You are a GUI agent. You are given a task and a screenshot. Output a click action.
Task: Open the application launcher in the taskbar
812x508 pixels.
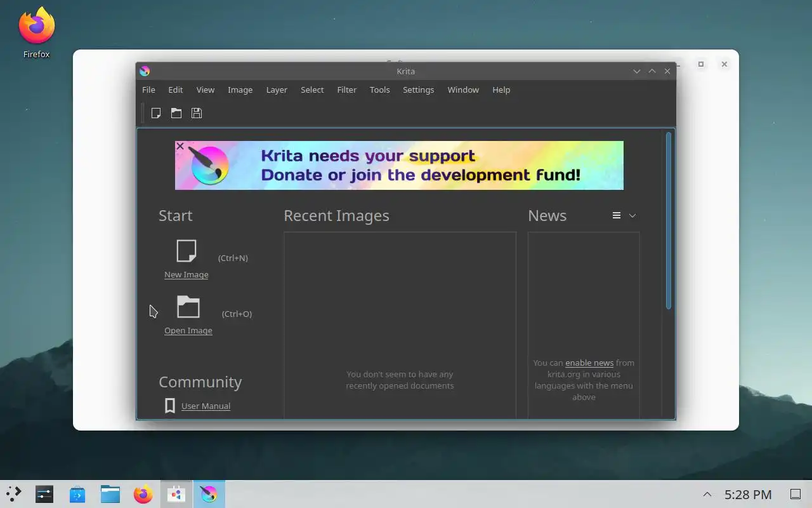tap(13, 494)
